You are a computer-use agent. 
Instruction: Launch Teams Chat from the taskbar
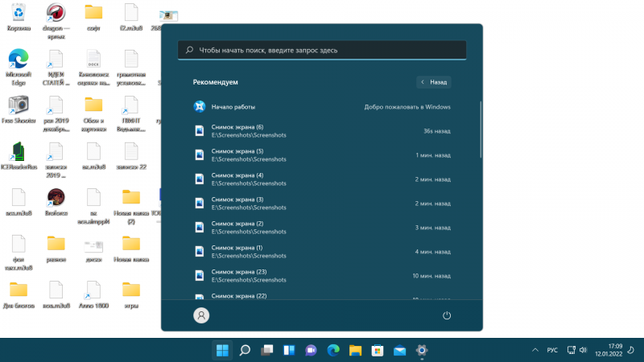311,350
